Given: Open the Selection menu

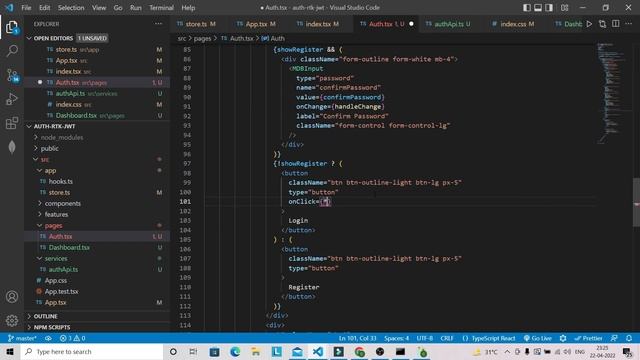Looking at the screenshot, I should 71,8.
